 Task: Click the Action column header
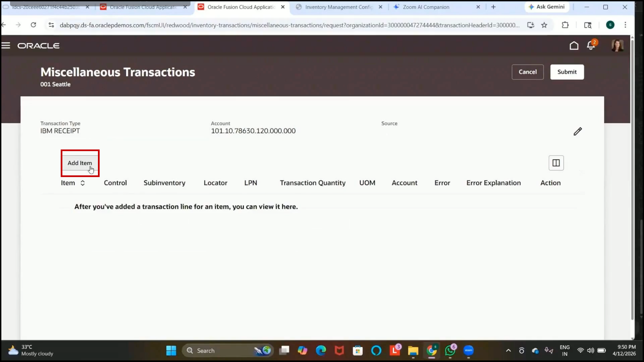pos(550,183)
